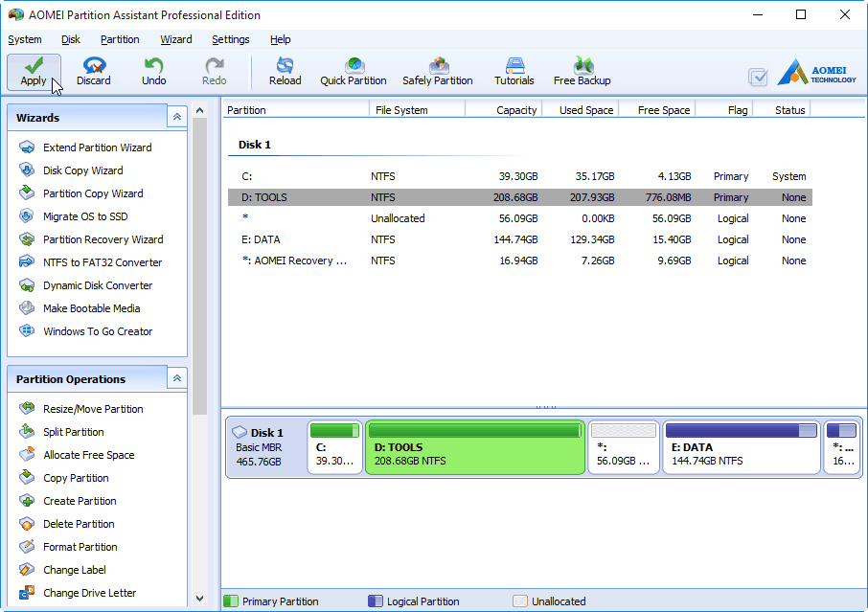Open NTFS to FAT32 Converter

(x=90, y=262)
